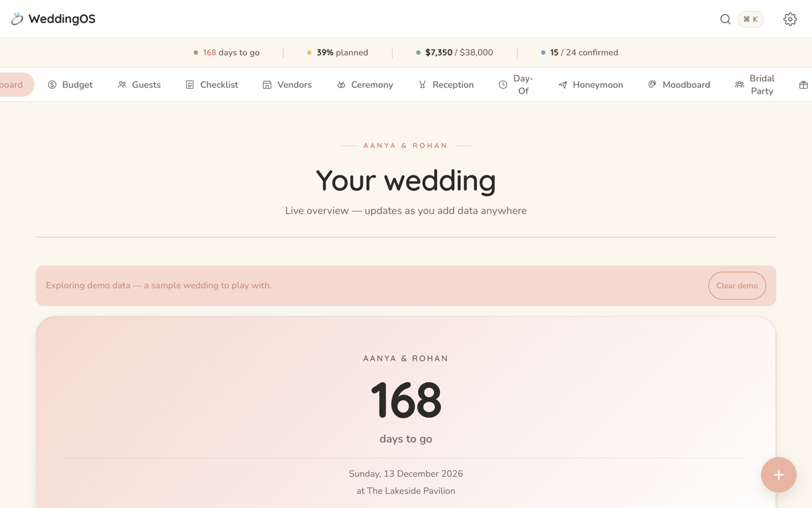Open settings via the gear icon
The image size is (812, 508).
coord(790,19)
